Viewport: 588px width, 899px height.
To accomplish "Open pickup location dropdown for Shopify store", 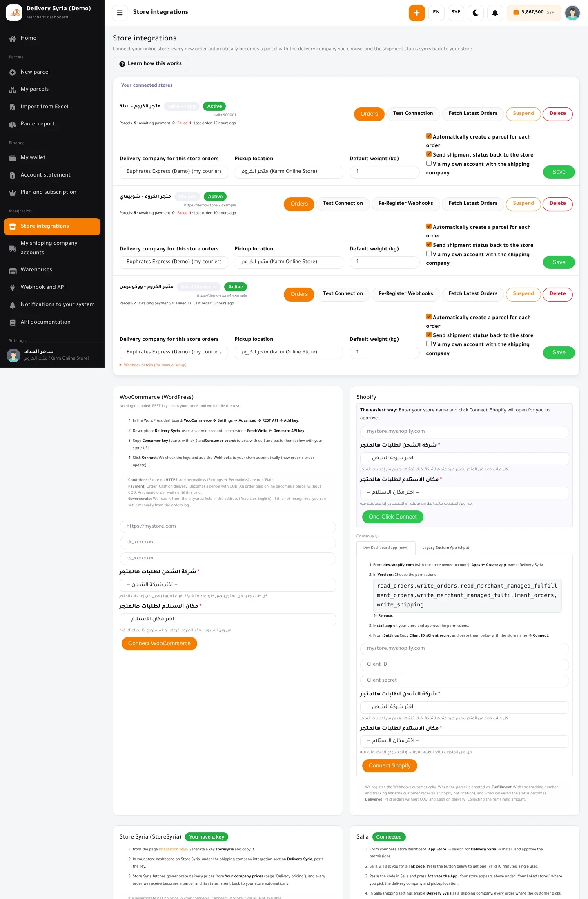I will click(289, 262).
